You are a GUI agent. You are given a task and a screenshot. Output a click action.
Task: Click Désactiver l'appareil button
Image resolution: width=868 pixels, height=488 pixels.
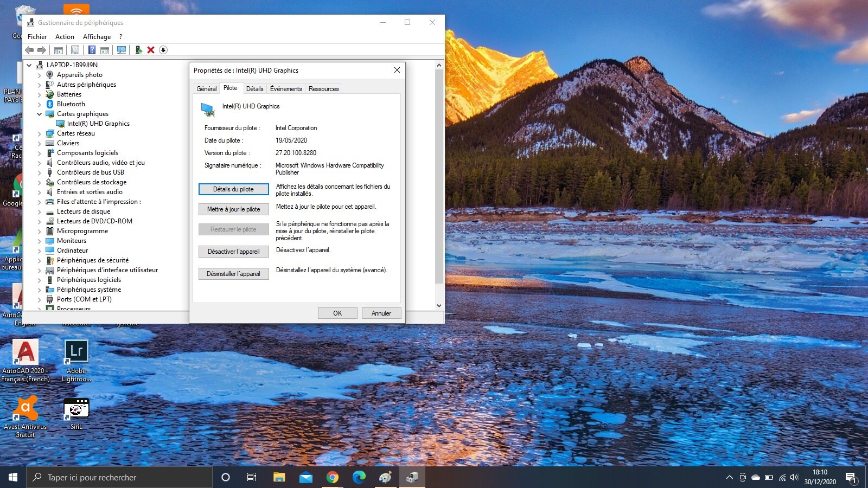coord(233,252)
